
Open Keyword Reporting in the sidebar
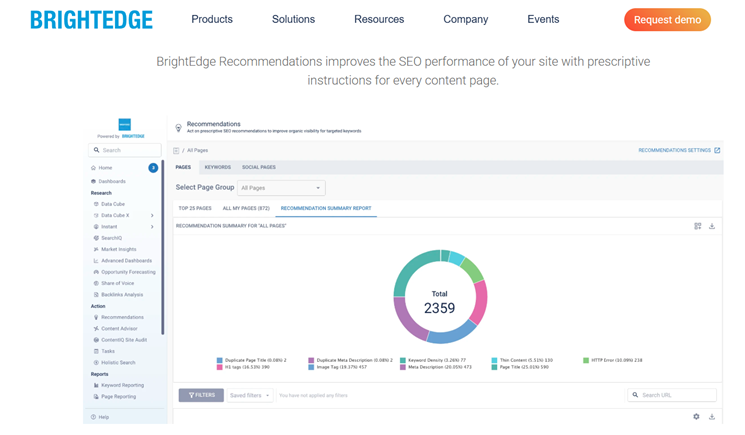(122, 386)
